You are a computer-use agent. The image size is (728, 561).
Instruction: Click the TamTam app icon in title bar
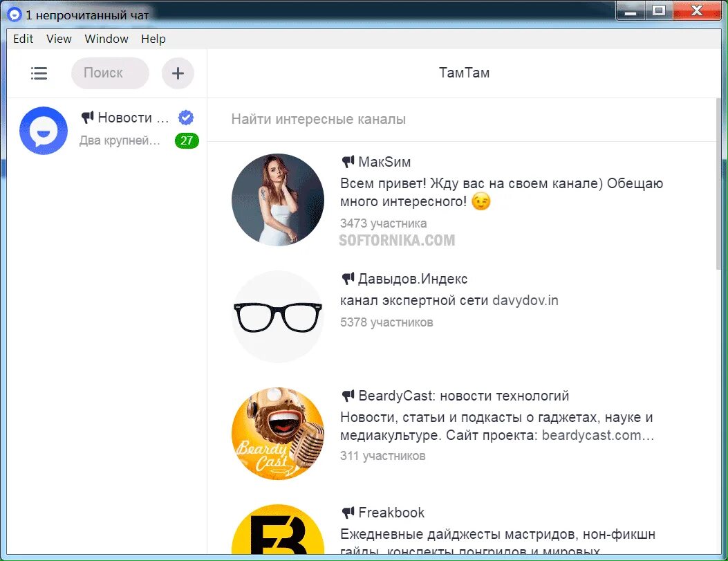[x=15, y=15]
